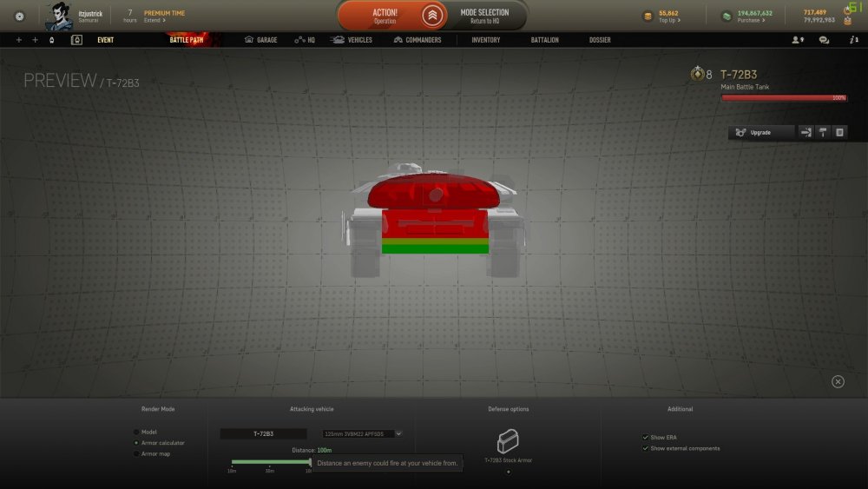Open the DOSSIER tab
The height and width of the screenshot is (489, 868).
[600, 40]
